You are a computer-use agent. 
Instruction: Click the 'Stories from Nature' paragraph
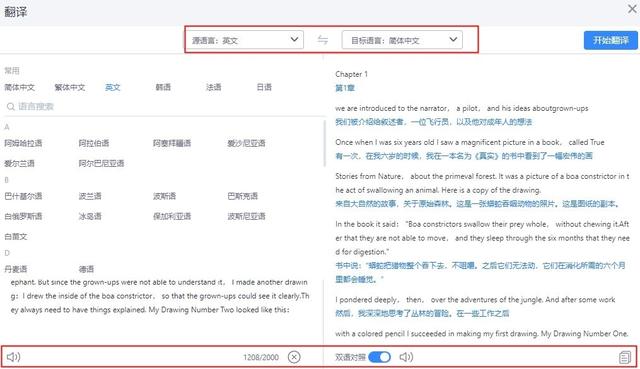pos(482,183)
